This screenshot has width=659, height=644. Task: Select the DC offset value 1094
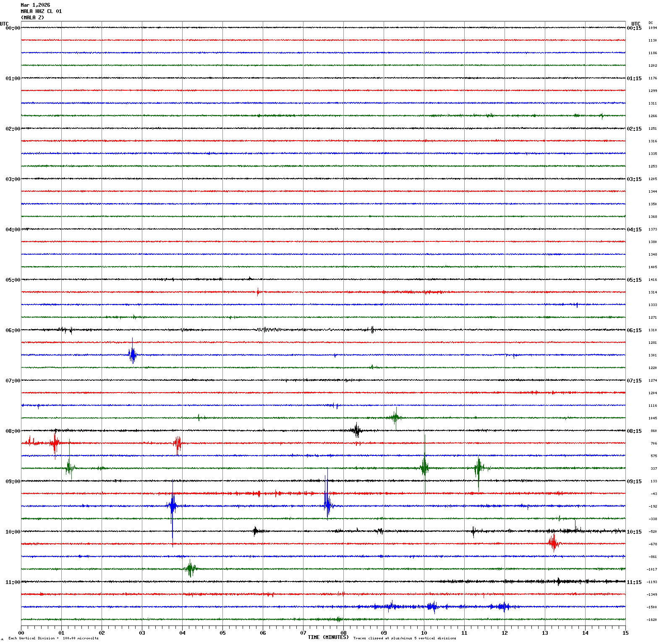coord(653,28)
